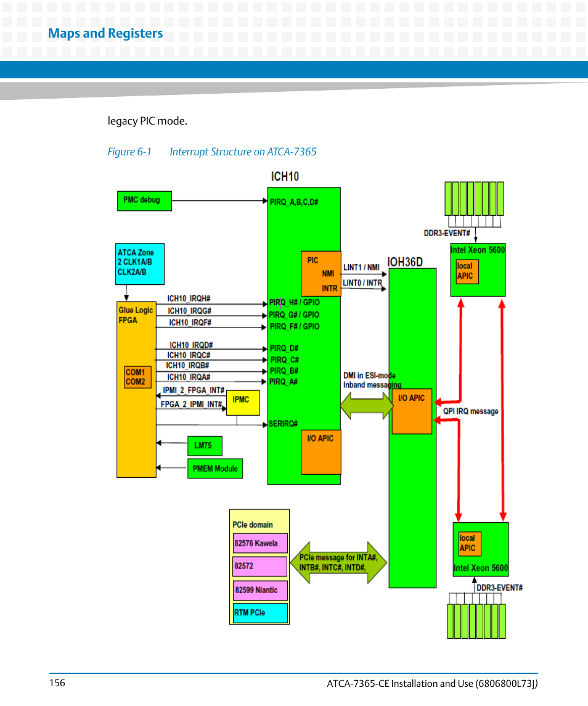Click the Figure 6-1 caption link

129,152
